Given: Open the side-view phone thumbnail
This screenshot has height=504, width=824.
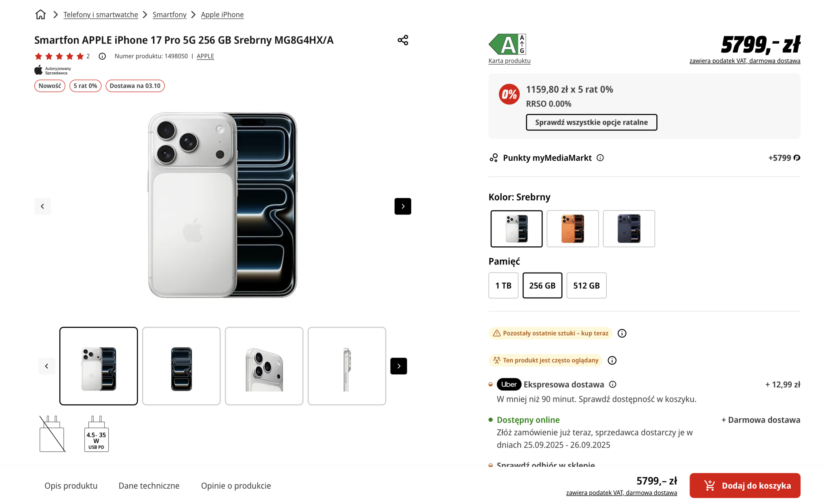Looking at the screenshot, I should pos(347,366).
